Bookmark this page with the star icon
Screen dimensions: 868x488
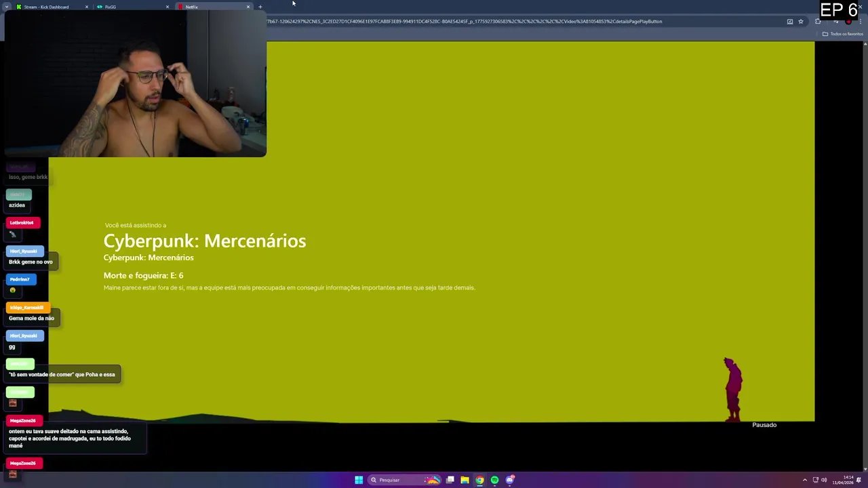coord(801,21)
